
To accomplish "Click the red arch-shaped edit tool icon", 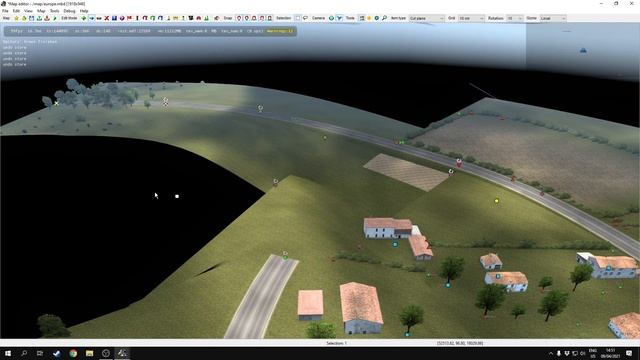I will (x=145, y=18).
